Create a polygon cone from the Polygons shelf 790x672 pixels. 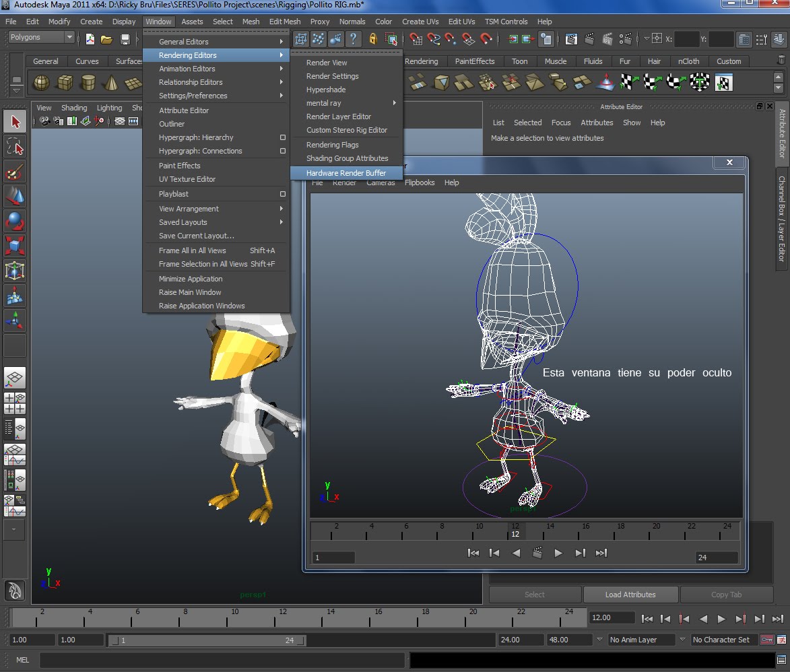click(111, 82)
